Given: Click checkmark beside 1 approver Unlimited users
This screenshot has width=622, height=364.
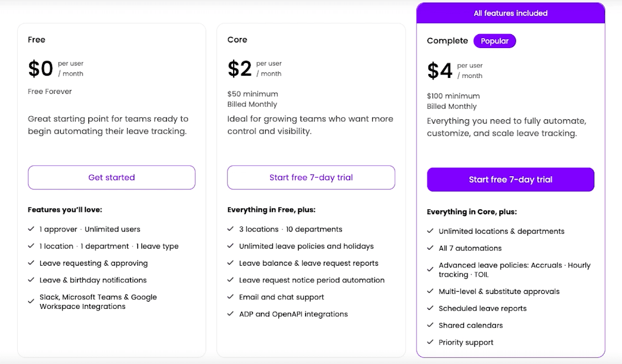Looking at the screenshot, I should [x=31, y=229].
